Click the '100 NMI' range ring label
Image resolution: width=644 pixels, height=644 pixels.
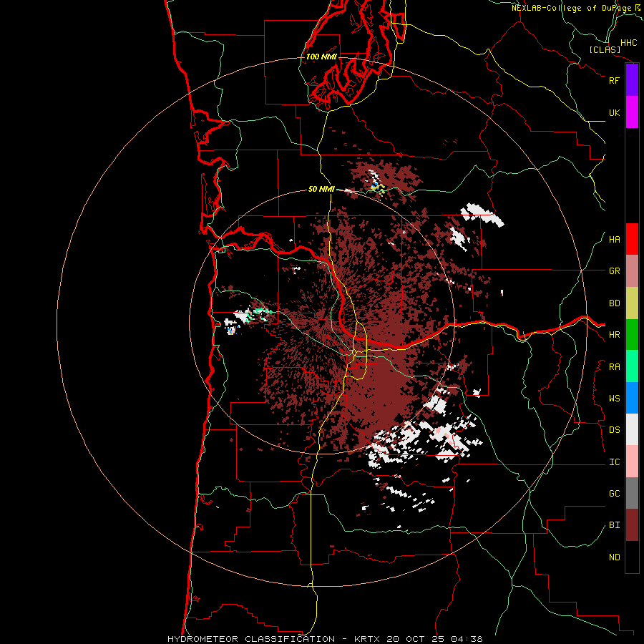coord(321,57)
